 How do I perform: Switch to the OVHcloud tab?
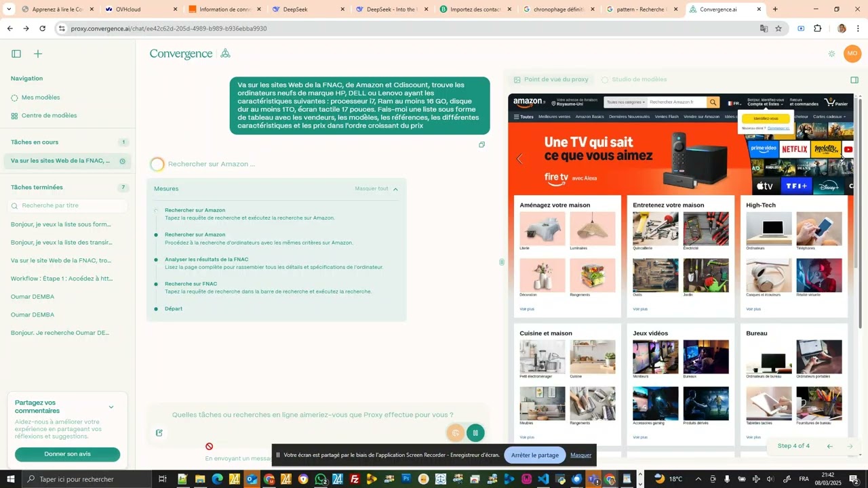[140, 9]
